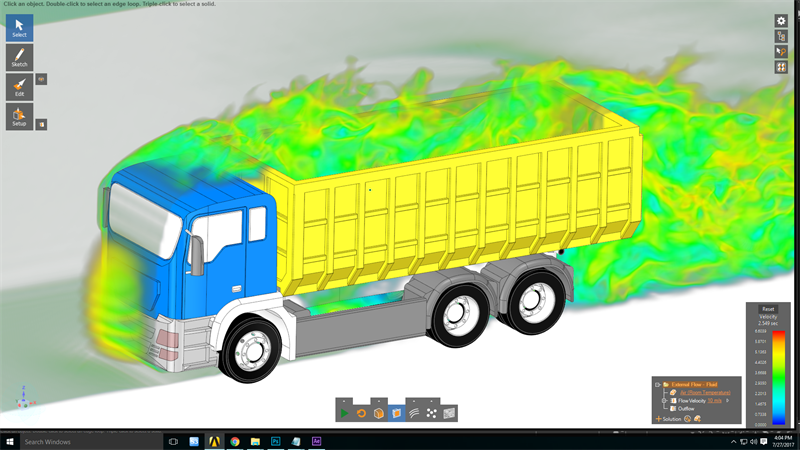800x450 pixels.
Task: Select the Sketch tool
Action: click(x=19, y=57)
